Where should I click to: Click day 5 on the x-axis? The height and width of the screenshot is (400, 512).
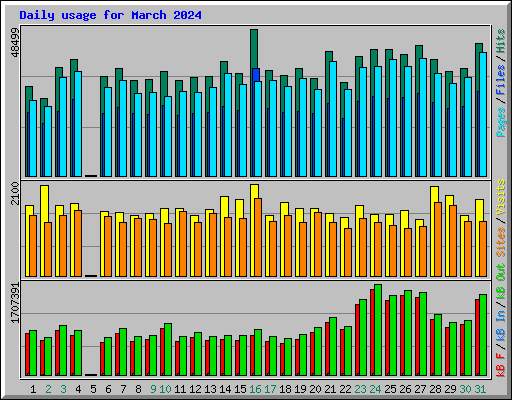(x=93, y=389)
